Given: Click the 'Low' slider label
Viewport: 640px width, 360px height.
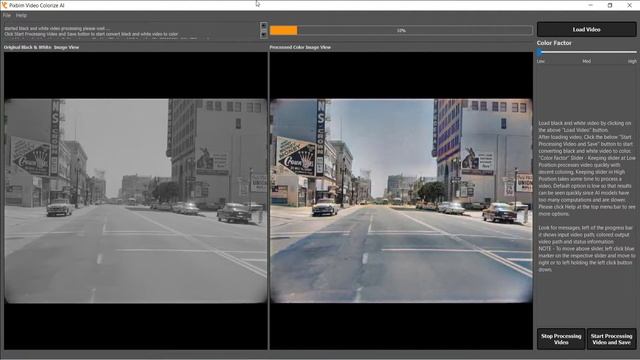Looking at the screenshot, I should pyautogui.click(x=540, y=61).
